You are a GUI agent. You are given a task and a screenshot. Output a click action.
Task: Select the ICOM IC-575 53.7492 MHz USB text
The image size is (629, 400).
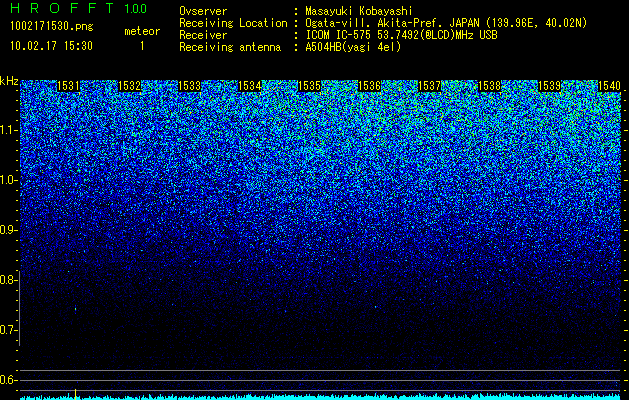click(x=402, y=35)
